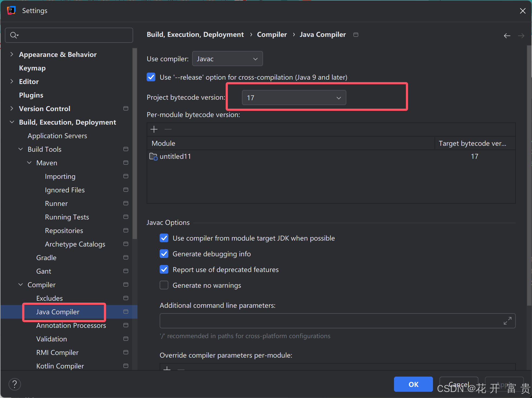Click project icon next to Version Control

click(x=126, y=108)
